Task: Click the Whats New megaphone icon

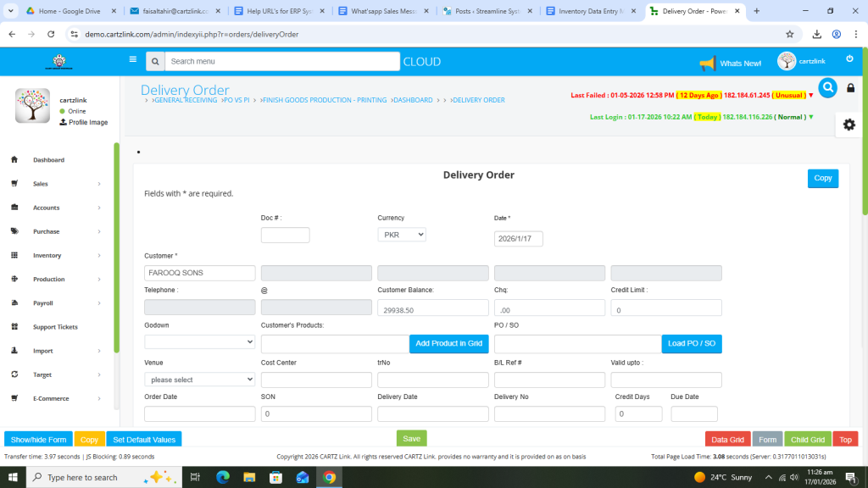Action: 707,63
